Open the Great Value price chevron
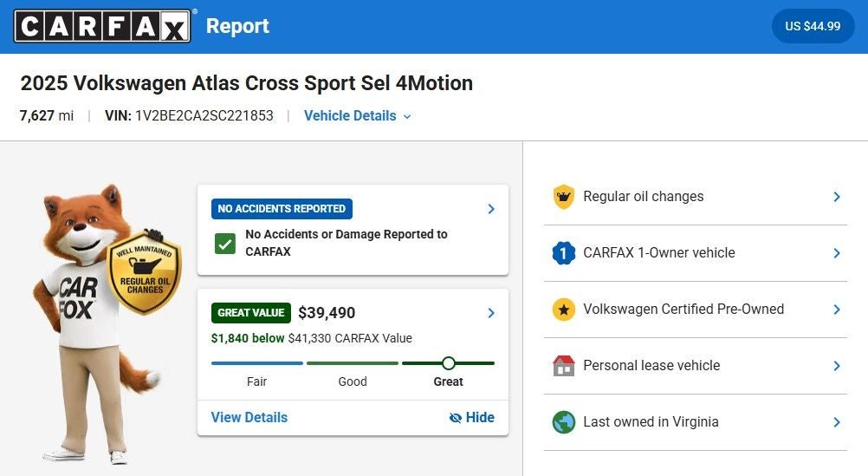The image size is (868, 476). point(491,313)
